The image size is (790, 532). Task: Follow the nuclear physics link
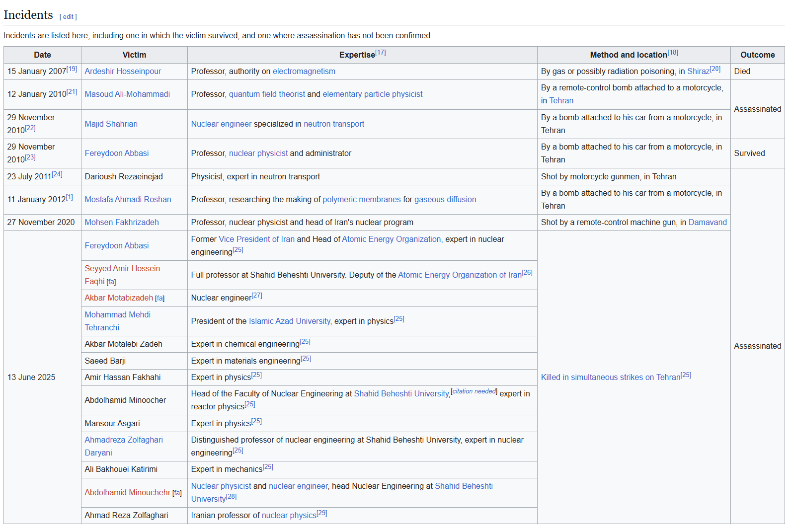[x=289, y=516]
